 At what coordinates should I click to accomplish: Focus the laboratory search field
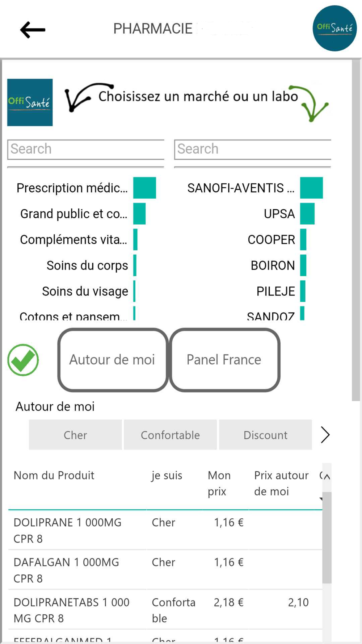(x=253, y=149)
